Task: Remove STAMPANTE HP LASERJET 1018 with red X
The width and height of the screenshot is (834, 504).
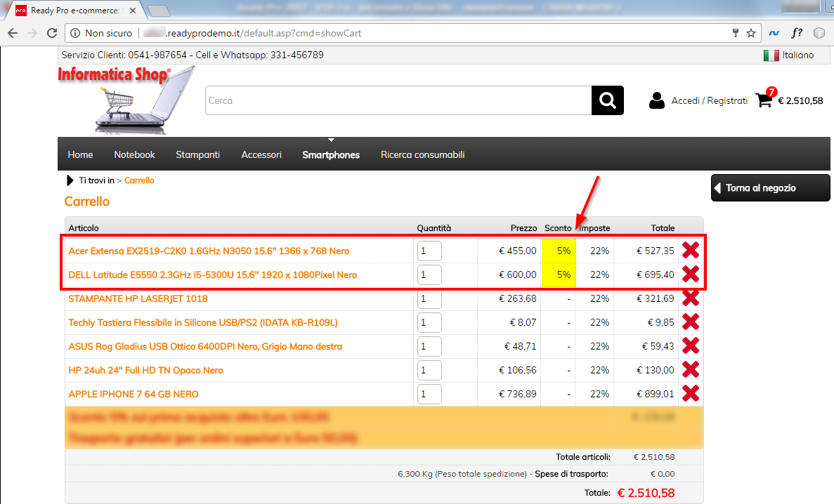Action: 691,298
